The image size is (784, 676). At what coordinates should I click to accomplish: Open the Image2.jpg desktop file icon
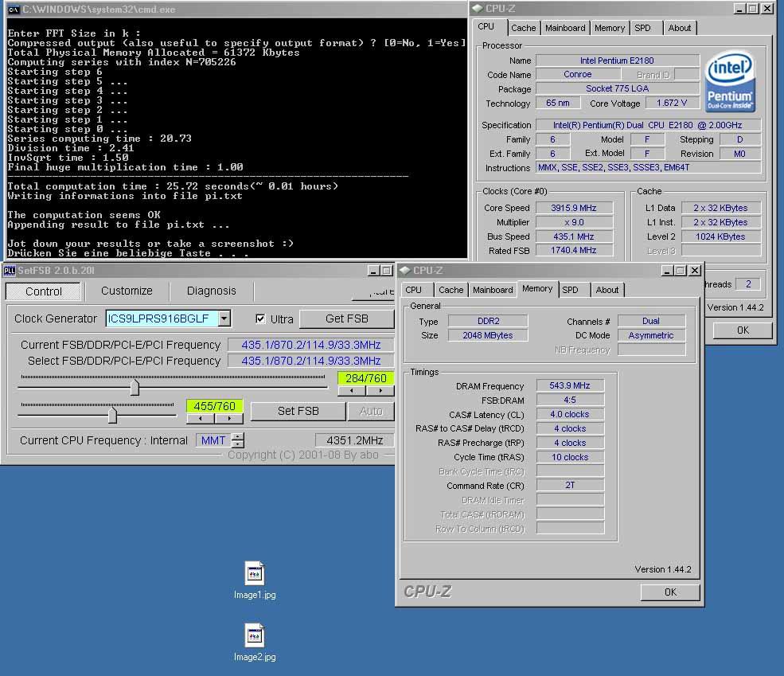click(x=255, y=635)
